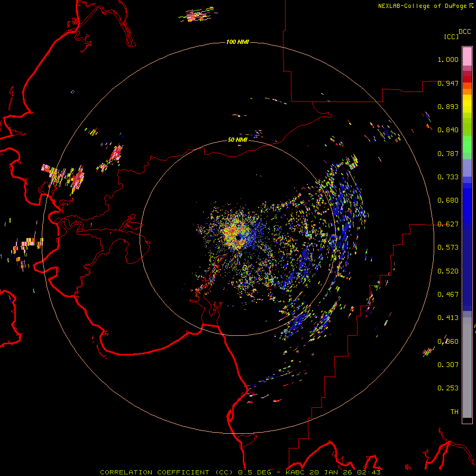Click the KABC radar site identifier
Viewport: 476px width, 476px height.
[x=295, y=472]
